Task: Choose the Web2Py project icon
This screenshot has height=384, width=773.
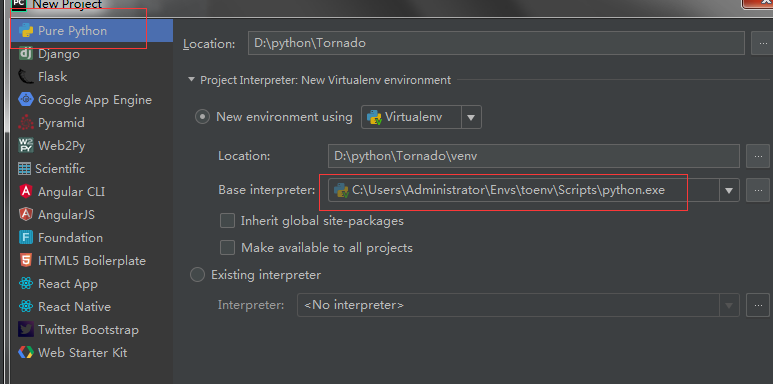Action: pos(26,145)
